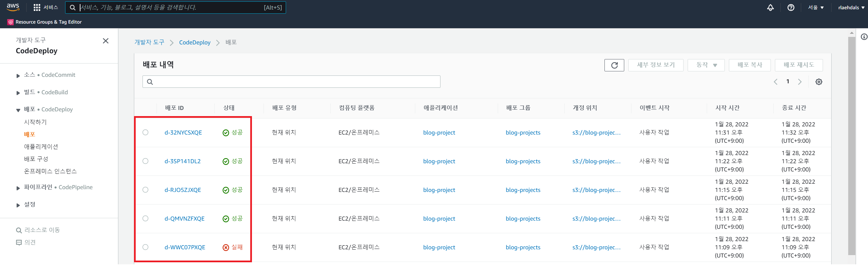Click the 세부 정보 보기 button
The image size is (868, 279).
656,65
